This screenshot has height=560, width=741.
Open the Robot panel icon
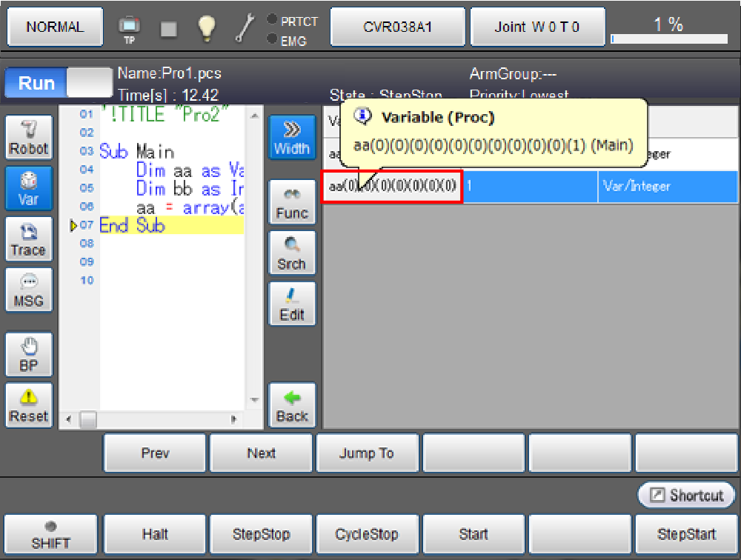pos(28,138)
